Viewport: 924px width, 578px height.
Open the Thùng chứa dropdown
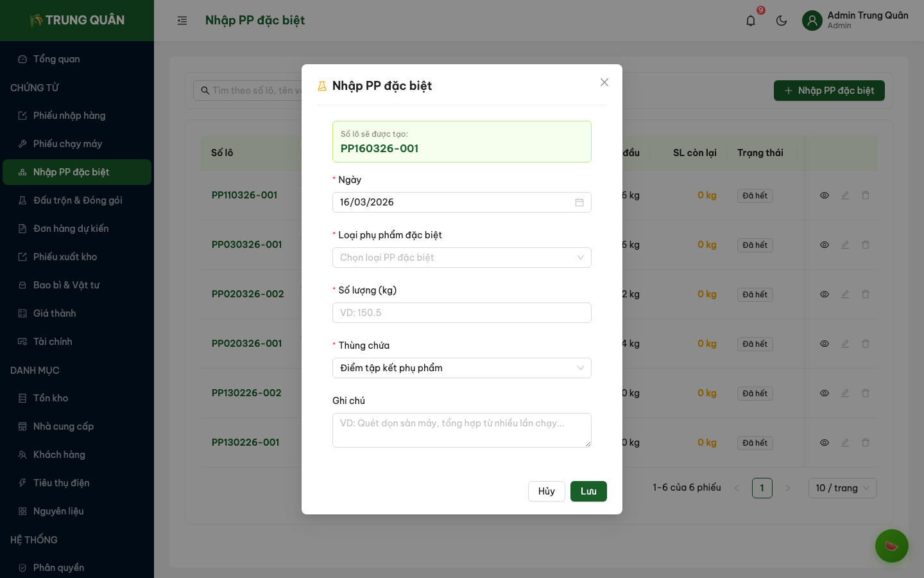(461, 368)
